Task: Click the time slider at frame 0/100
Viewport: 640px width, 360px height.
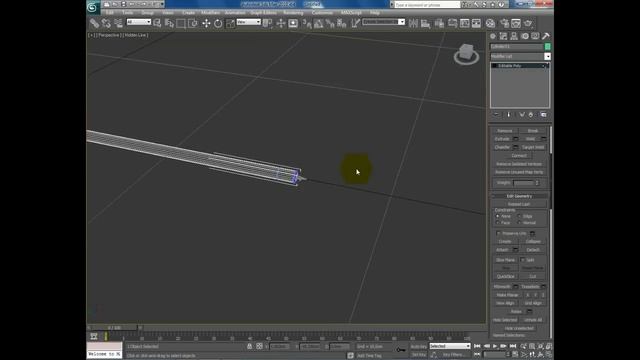Action: pos(114,328)
